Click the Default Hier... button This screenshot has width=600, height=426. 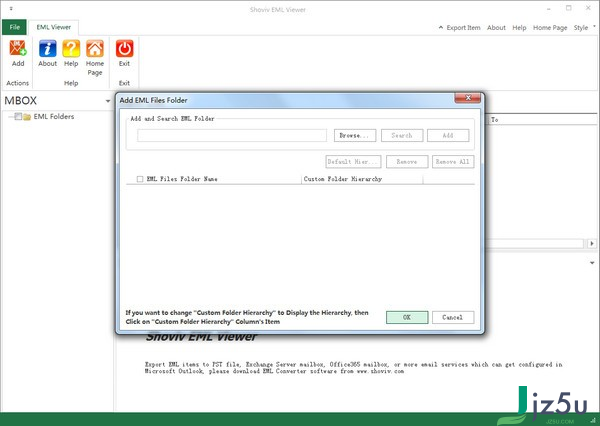(353, 162)
